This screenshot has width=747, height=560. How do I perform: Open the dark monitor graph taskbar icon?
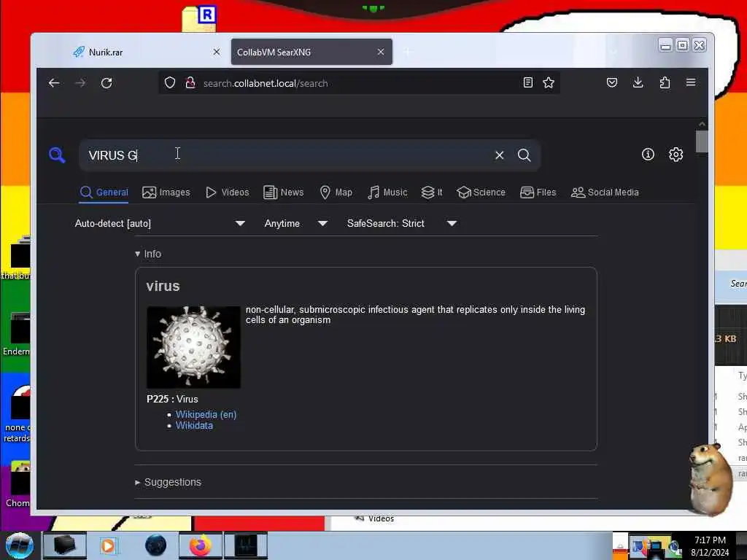click(246, 545)
